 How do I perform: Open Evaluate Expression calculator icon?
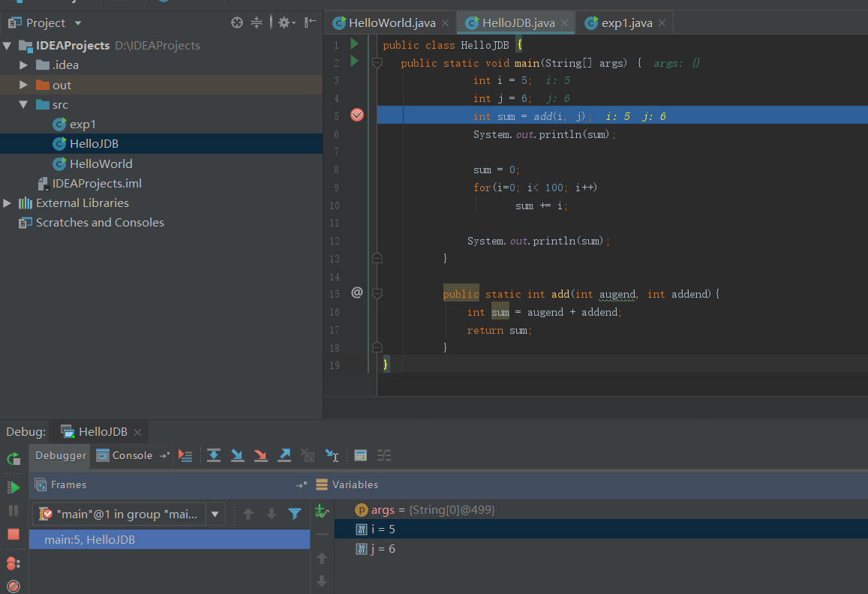click(x=360, y=455)
